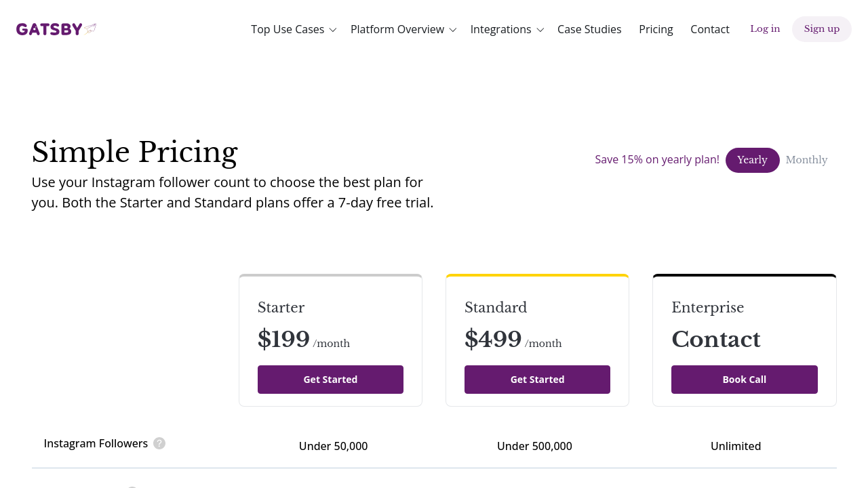
Task: Expand the Top Use Cases chevron
Action: tap(332, 30)
